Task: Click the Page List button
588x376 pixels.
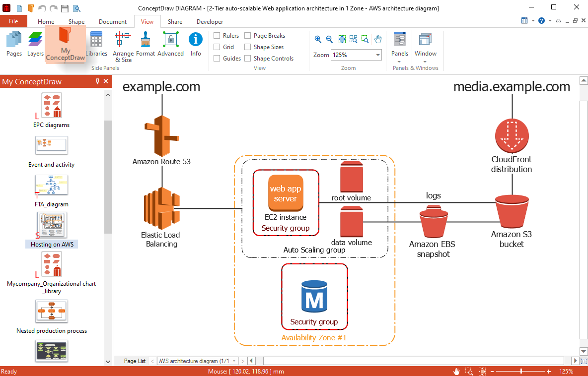Action: pyautogui.click(x=135, y=361)
